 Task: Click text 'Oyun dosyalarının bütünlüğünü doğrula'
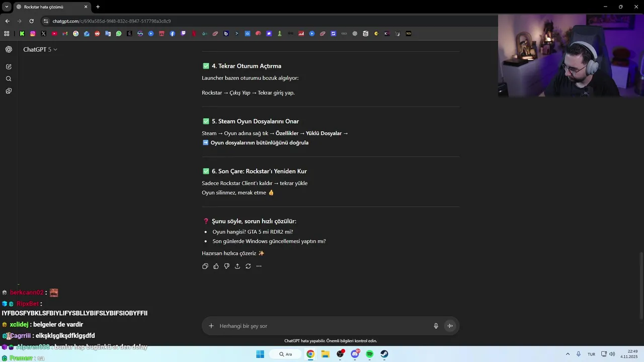260,143
